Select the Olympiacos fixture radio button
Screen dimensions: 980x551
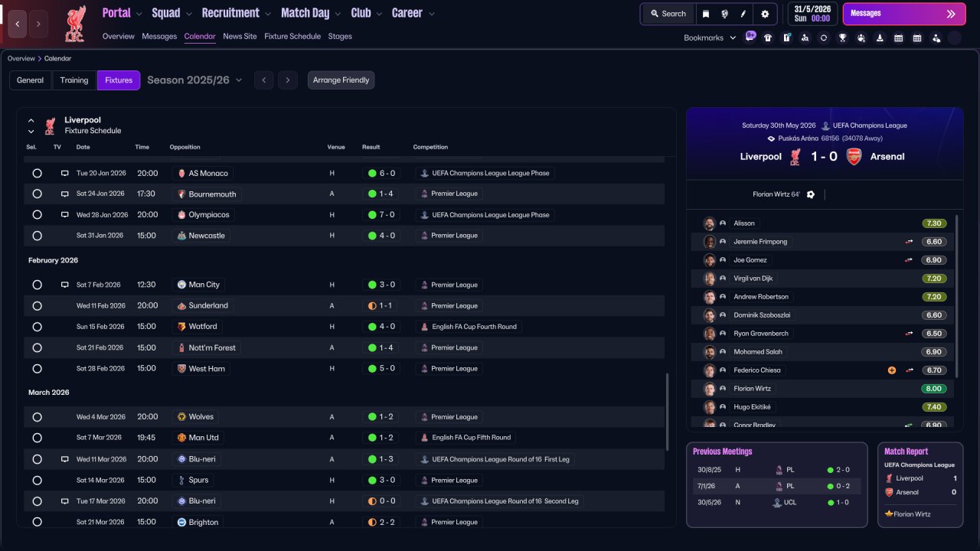(37, 215)
